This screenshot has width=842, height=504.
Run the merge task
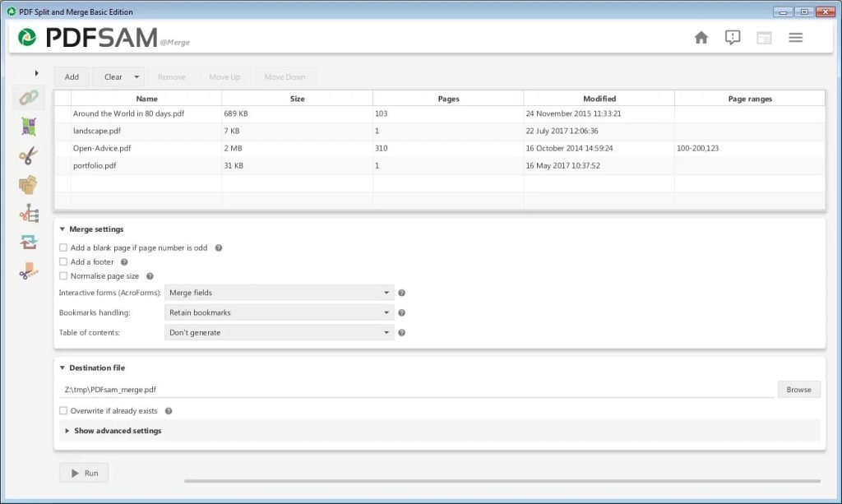tap(85, 473)
